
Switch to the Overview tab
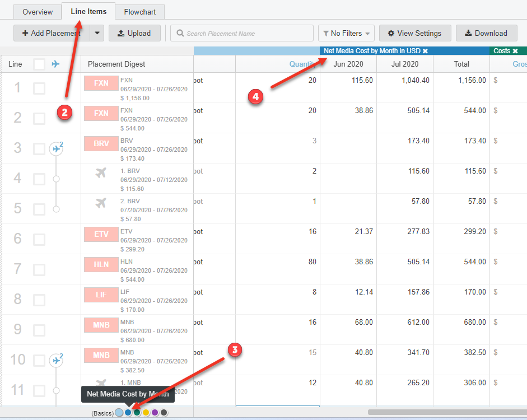(38, 12)
